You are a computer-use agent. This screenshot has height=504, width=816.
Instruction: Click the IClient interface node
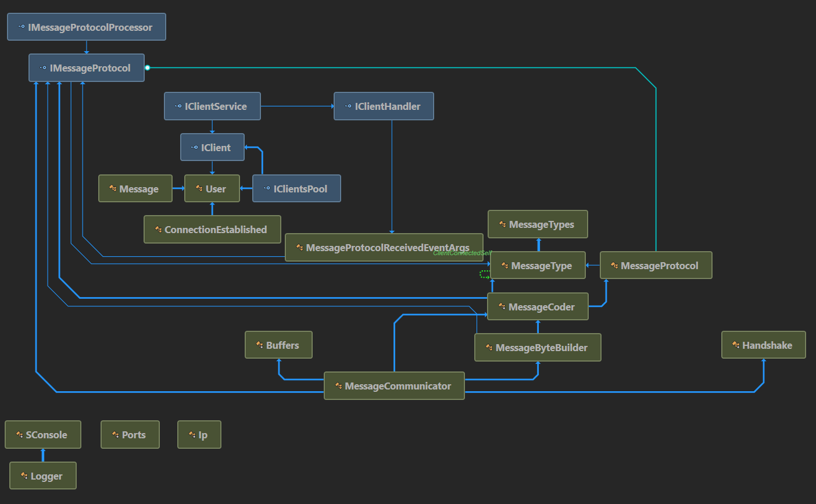coord(212,148)
